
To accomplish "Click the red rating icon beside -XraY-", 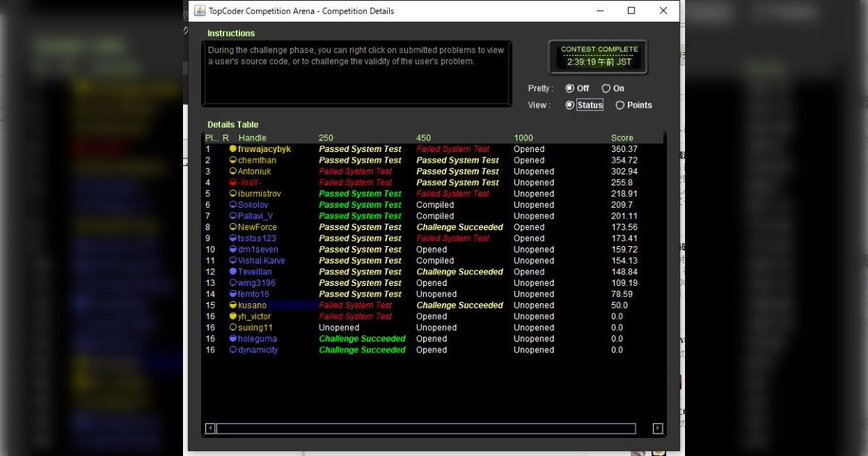I will 233,182.
